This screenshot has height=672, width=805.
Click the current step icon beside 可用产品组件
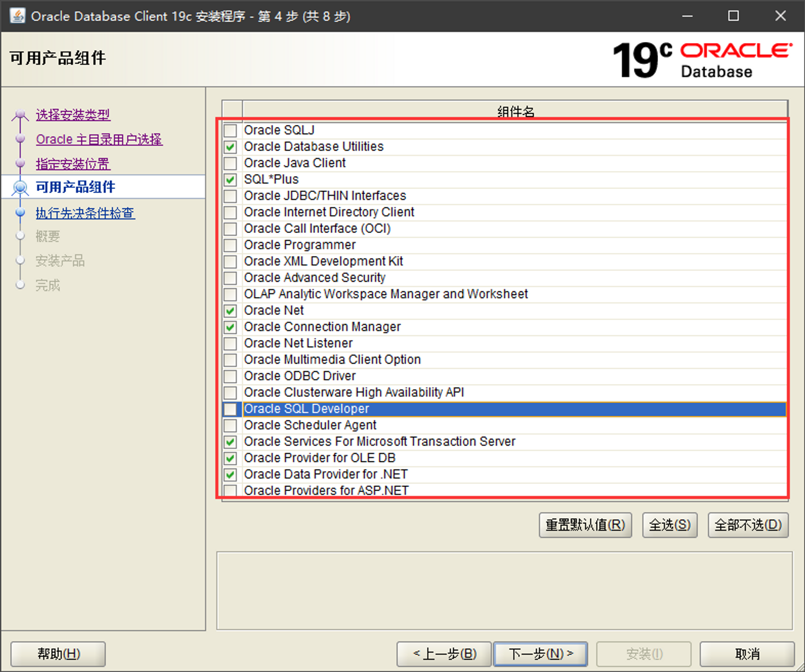click(x=20, y=187)
